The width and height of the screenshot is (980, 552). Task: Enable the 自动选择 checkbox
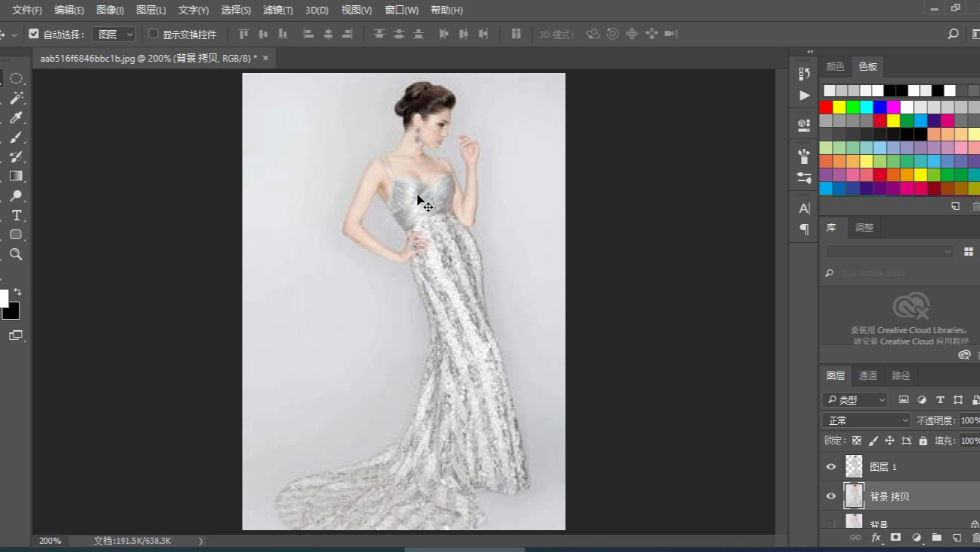34,34
